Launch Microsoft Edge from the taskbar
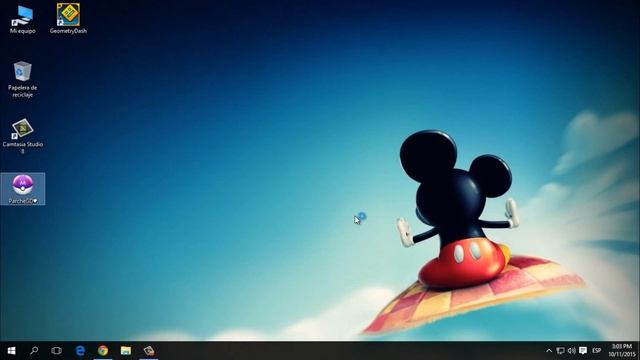Screen dimensions: 640x360 tap(80, 351)
